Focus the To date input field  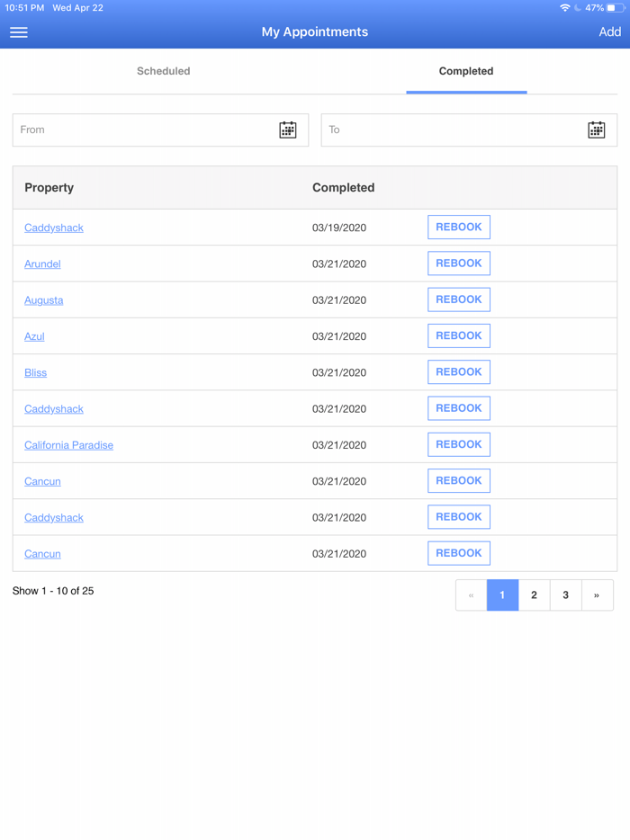coord(469,130)
